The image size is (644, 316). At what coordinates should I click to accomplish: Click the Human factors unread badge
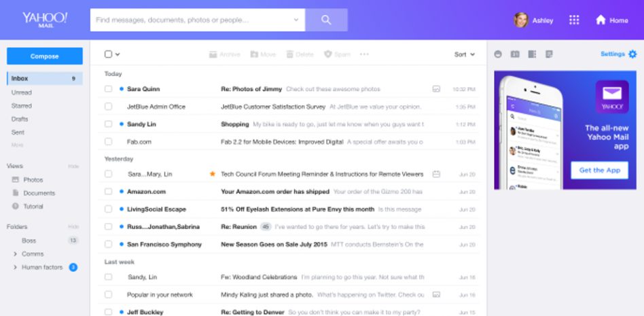[73, 268]
